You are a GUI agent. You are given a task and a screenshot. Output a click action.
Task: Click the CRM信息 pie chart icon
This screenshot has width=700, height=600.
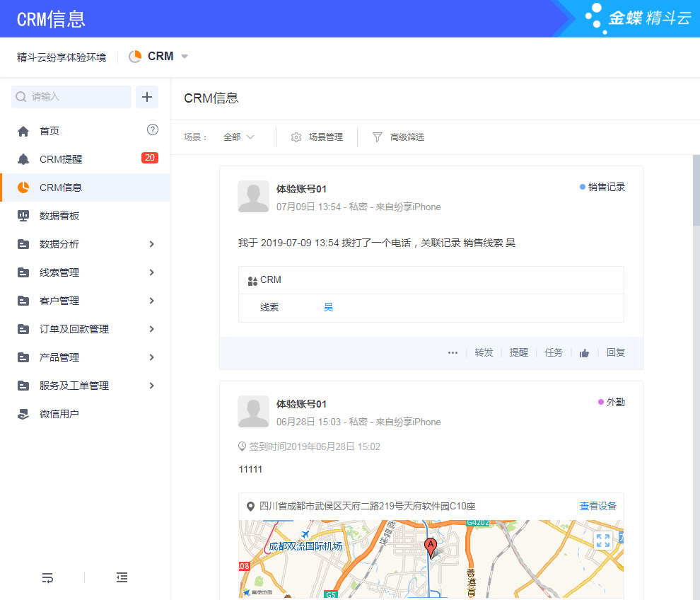coord(23,187)
